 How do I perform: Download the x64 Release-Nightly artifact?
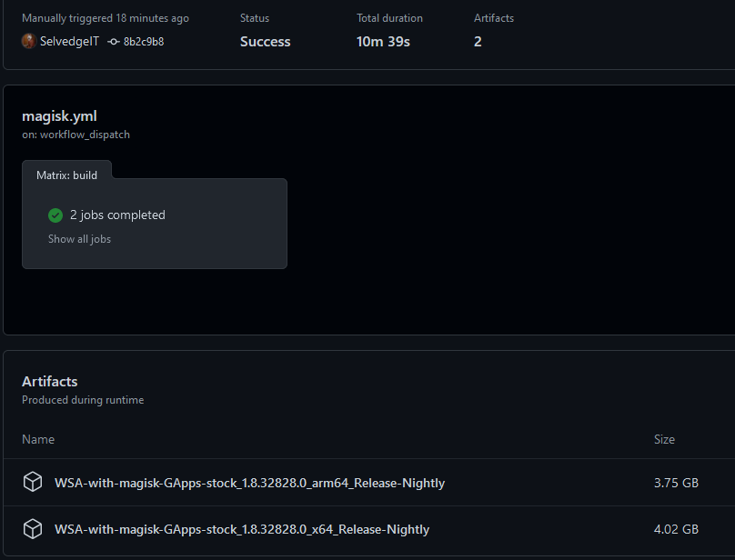coord(242,529)
